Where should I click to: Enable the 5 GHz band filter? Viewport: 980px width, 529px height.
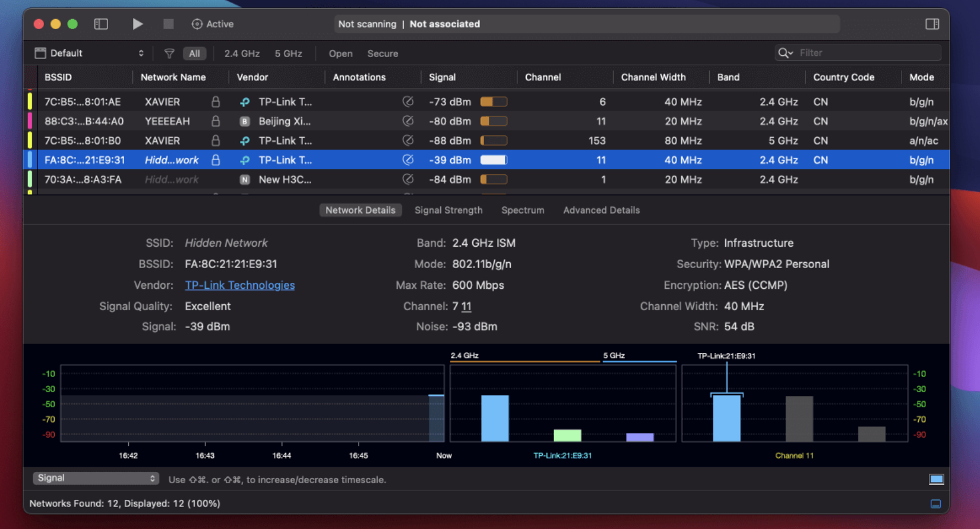pyautogui.click(x=288, y=53)
